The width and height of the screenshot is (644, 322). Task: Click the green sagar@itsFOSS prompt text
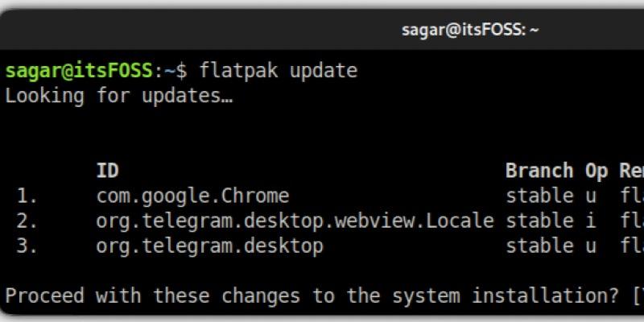pos(79,71)
